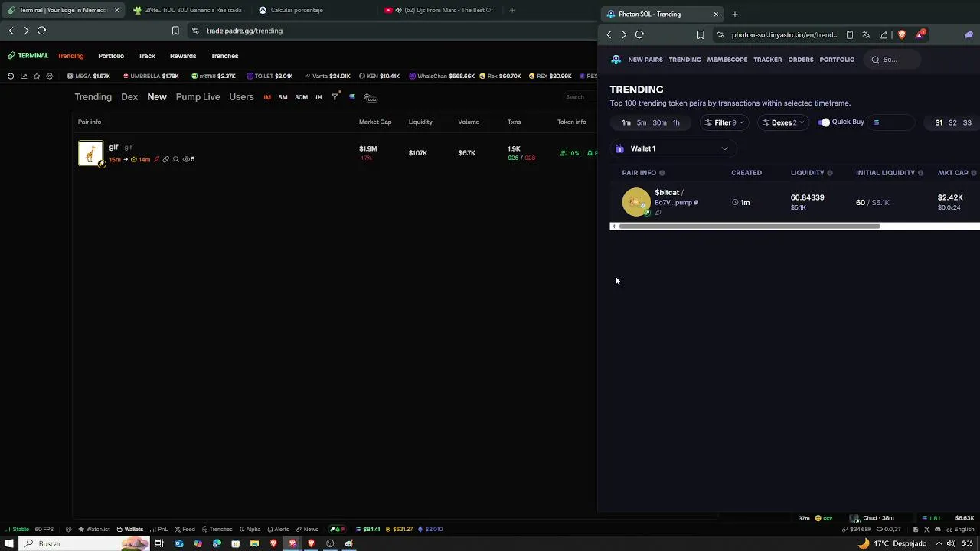The width and height of the screenshot is (980, 551).
Task: Toggle the Quick Buy switch
Action: pos(824,122)
